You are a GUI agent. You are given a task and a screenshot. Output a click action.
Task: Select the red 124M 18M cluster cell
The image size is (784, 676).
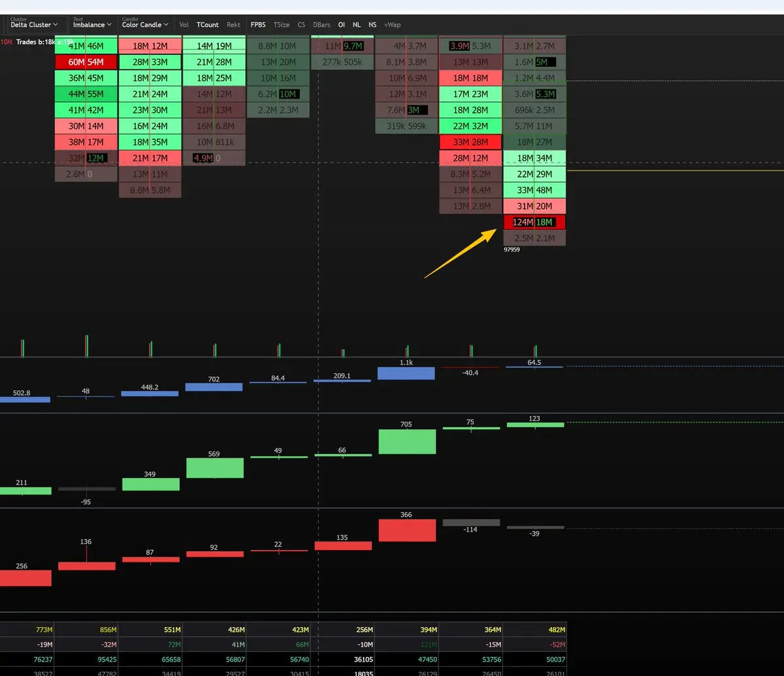point(534,222)
